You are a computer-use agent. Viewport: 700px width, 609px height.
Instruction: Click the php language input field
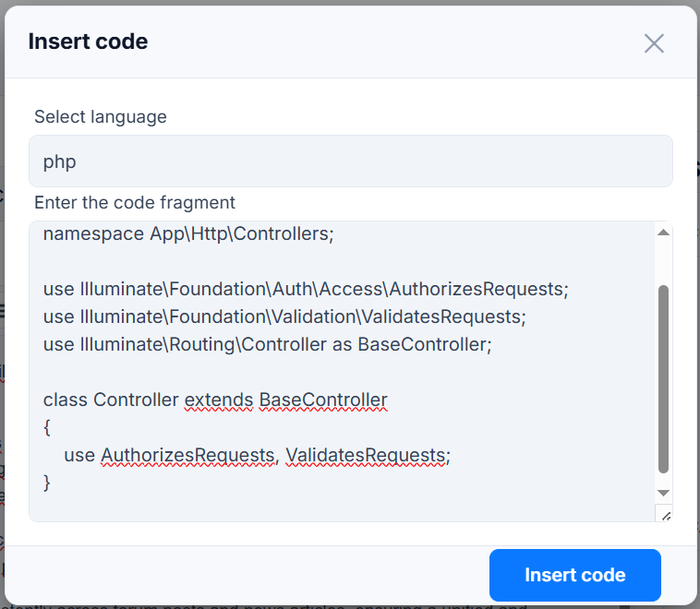pos(350,161)
